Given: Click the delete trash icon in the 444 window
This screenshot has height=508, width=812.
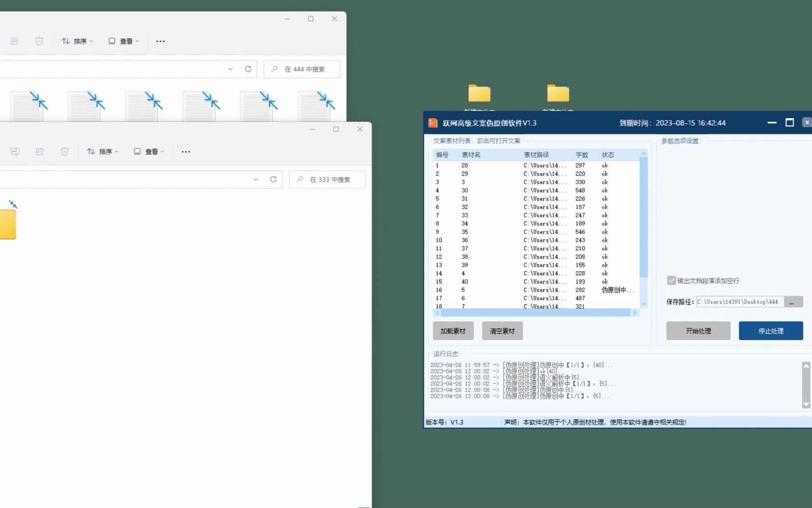Looking at the screenshot, I should point(39,41).
